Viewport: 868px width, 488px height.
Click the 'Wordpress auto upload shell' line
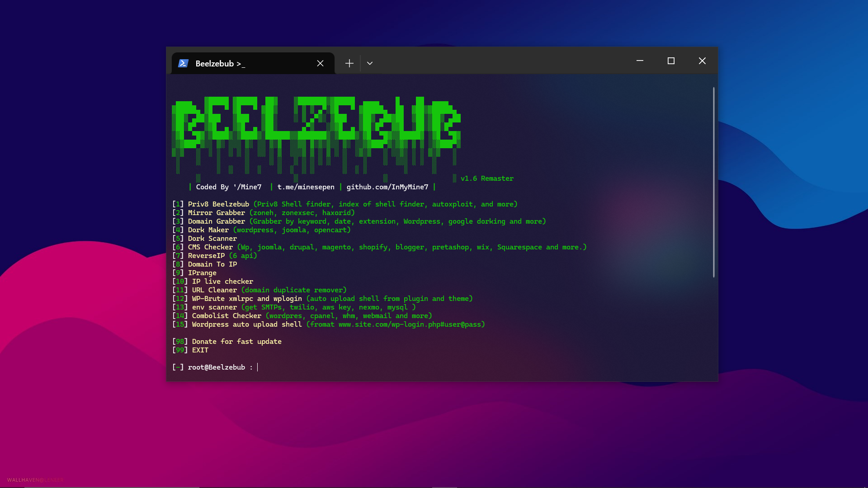[329, 324]
